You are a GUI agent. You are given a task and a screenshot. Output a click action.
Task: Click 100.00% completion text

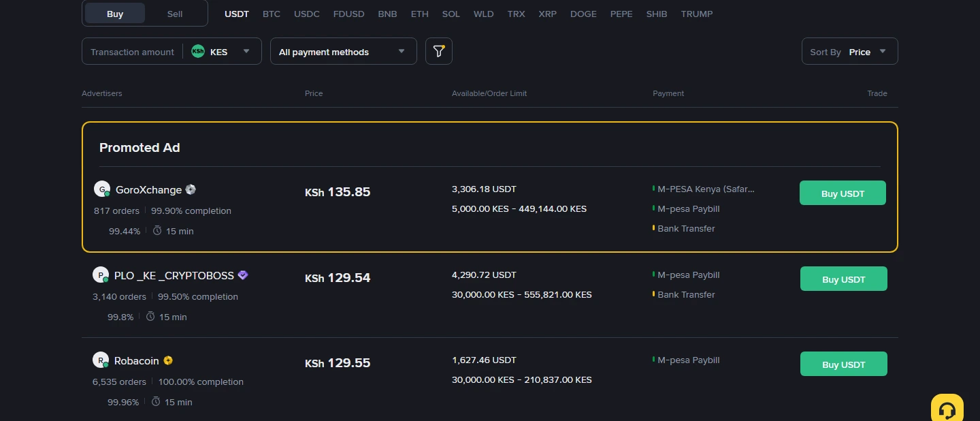pyautogui.click(x=201, y=381)
